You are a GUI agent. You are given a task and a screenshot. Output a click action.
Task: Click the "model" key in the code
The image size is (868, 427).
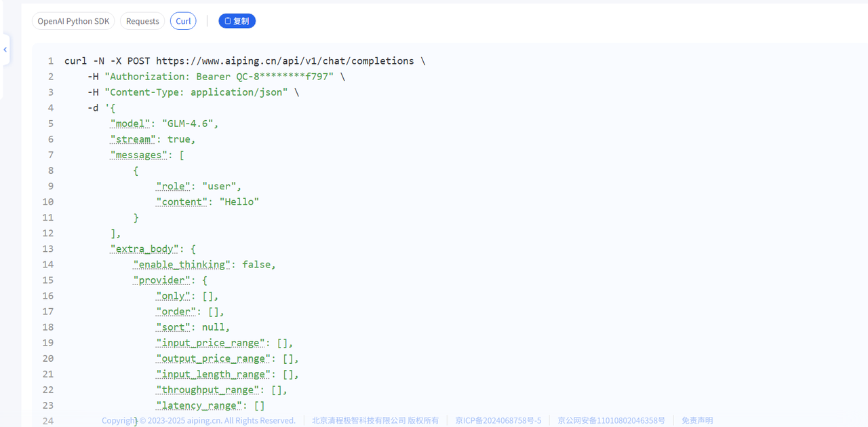130,124
